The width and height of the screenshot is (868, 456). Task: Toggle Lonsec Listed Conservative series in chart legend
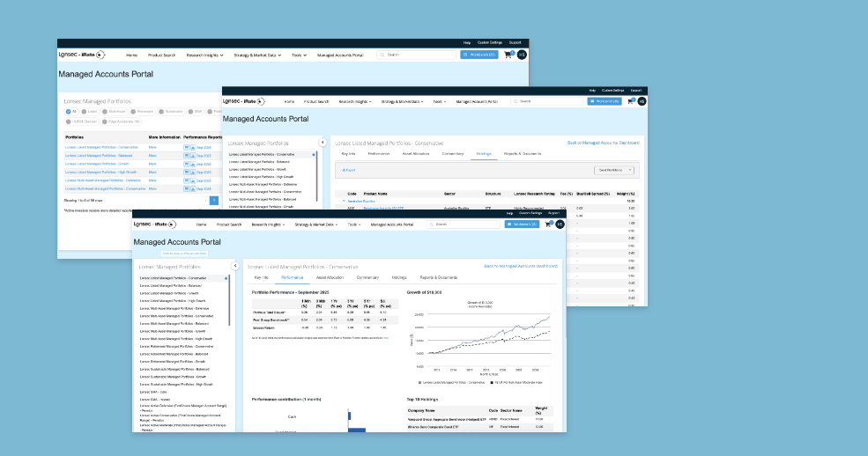tap(452, 382)
